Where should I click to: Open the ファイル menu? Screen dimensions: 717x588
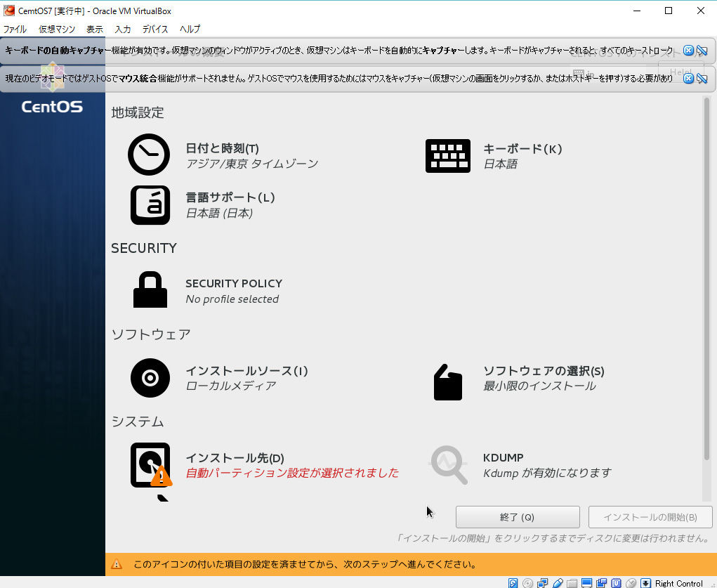tap(15, 30)
